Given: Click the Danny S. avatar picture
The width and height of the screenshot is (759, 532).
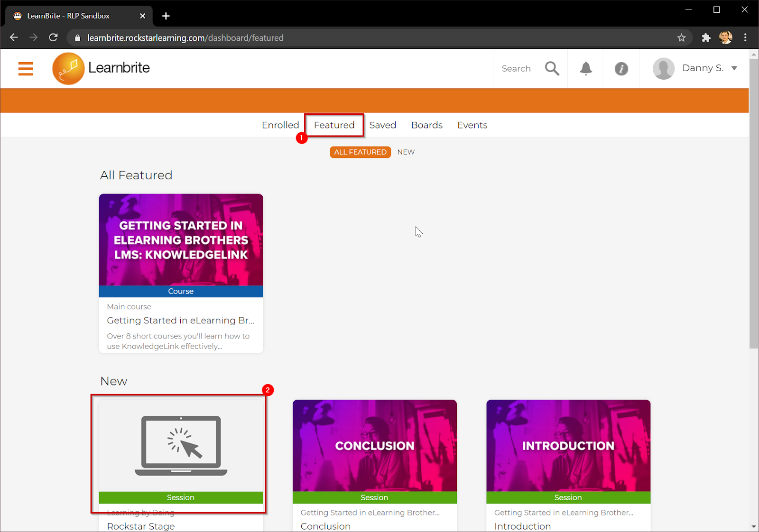Looking at the screenshot, I should [x=664, y=69].
